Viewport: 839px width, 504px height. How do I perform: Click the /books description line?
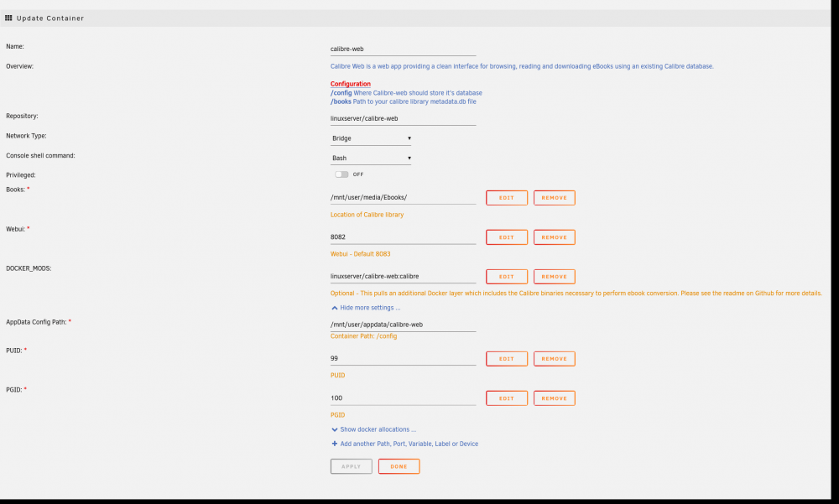click(x=403, y=101)
